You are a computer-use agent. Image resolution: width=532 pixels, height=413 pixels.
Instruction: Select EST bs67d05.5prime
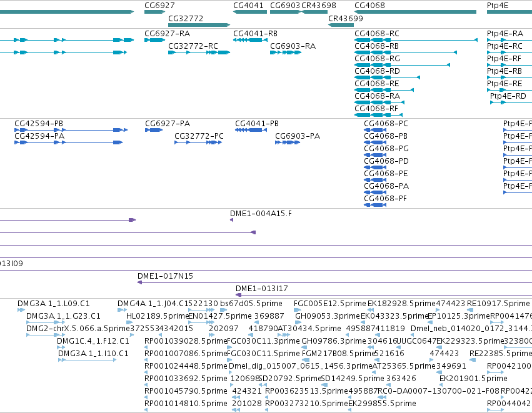tap(251, 304)
